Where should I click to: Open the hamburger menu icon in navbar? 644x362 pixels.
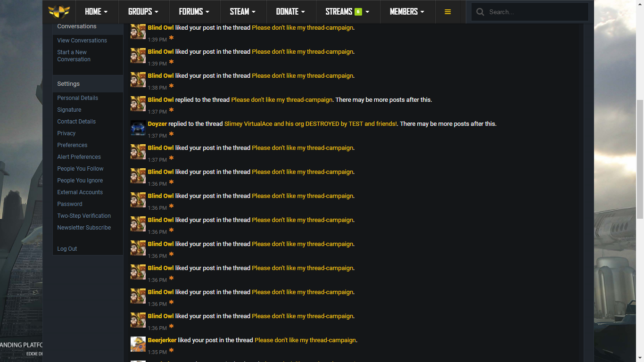[447, 12]
